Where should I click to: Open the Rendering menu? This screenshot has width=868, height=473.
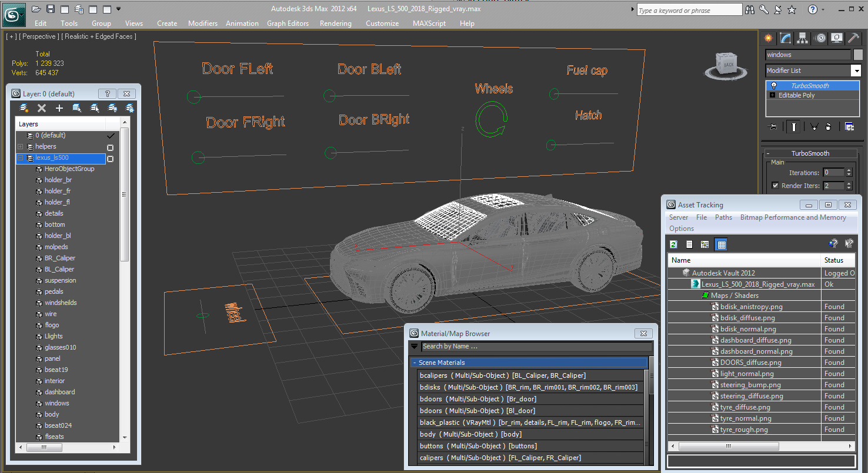(x=336, y=24)
